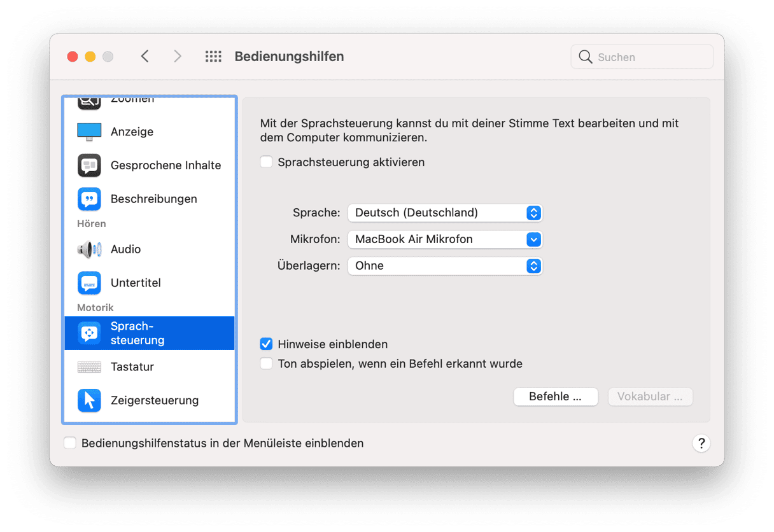The width and height of the screenshot is (774, 532).
Task: Uncheck Hinweise einblenden
Action: pyautogui.click(x=266, y=344)
